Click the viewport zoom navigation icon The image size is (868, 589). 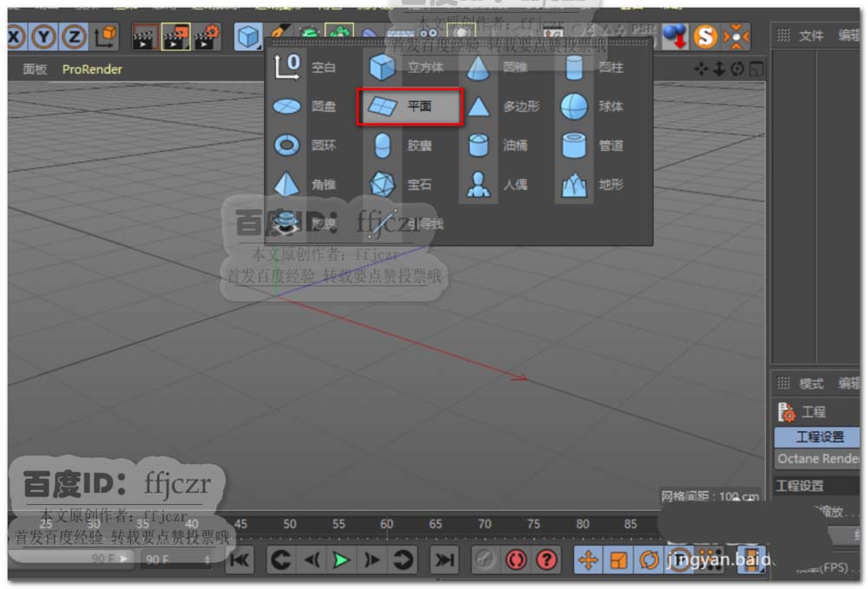(719, 69)
